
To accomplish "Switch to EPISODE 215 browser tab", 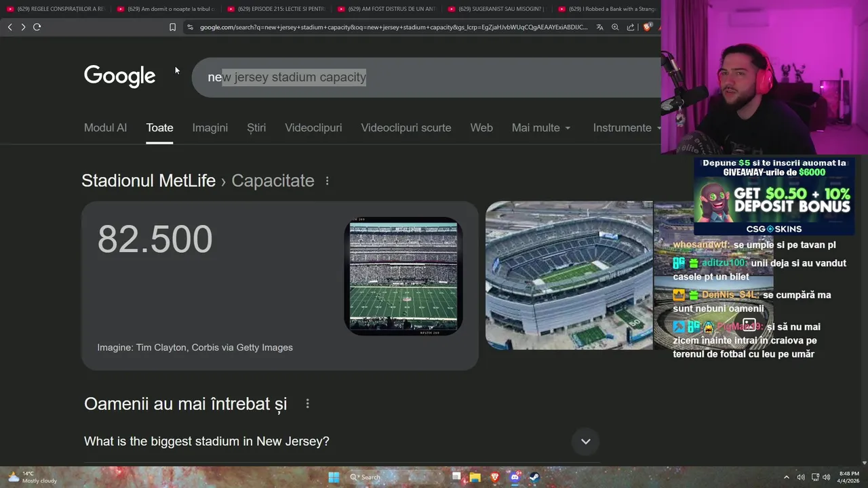I will pos(276,9).
